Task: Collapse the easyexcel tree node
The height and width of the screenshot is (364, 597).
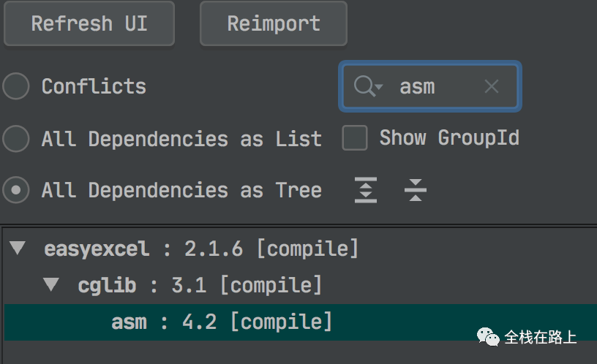Action: tap(18, 248)
